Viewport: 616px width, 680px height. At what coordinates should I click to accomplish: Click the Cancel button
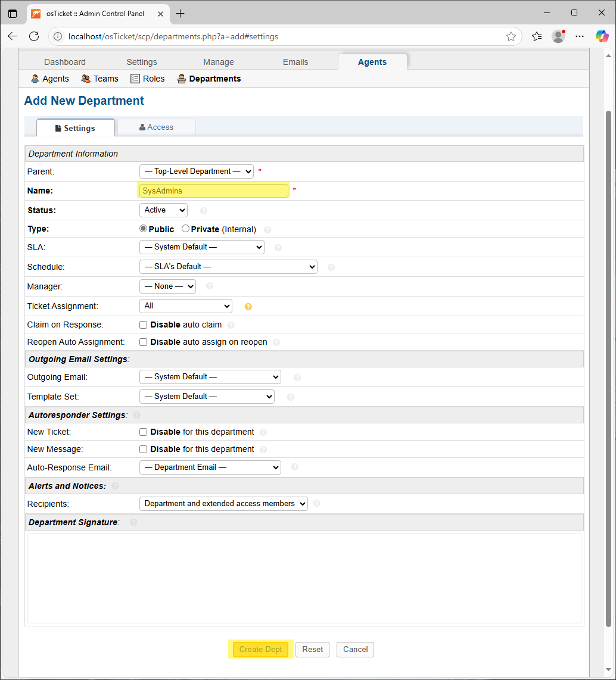coord(355,649)
